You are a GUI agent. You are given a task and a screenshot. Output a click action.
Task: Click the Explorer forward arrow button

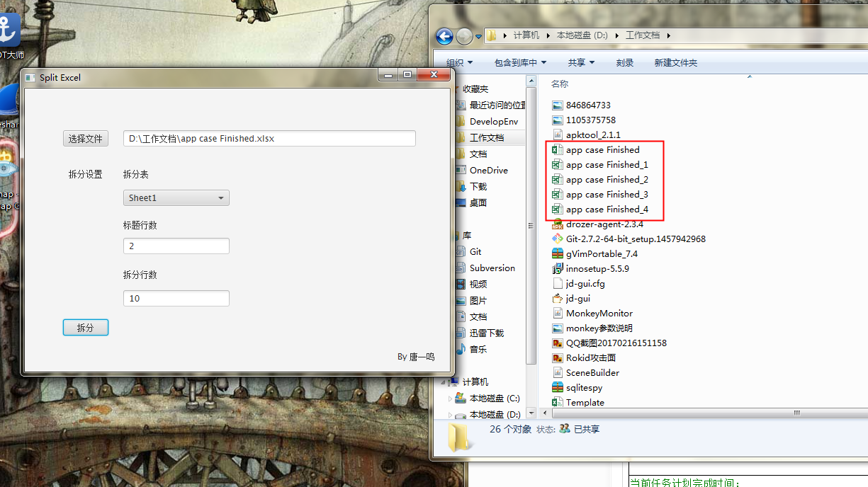(x=464, y=35)
